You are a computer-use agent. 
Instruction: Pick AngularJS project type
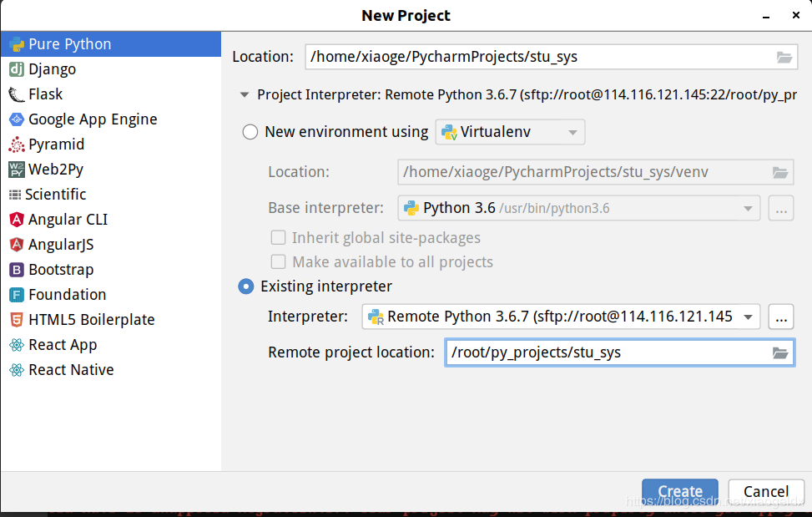tap(111, 245)
